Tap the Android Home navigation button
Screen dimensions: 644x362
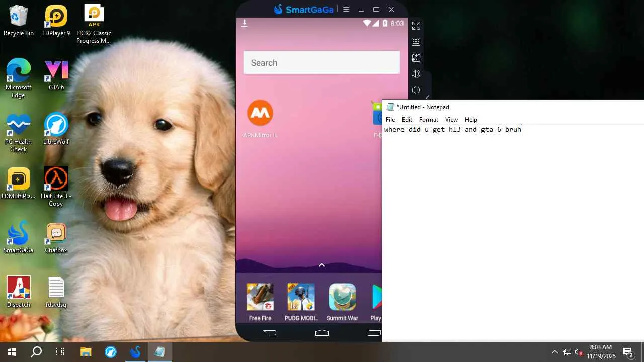[x=322, y=332]
